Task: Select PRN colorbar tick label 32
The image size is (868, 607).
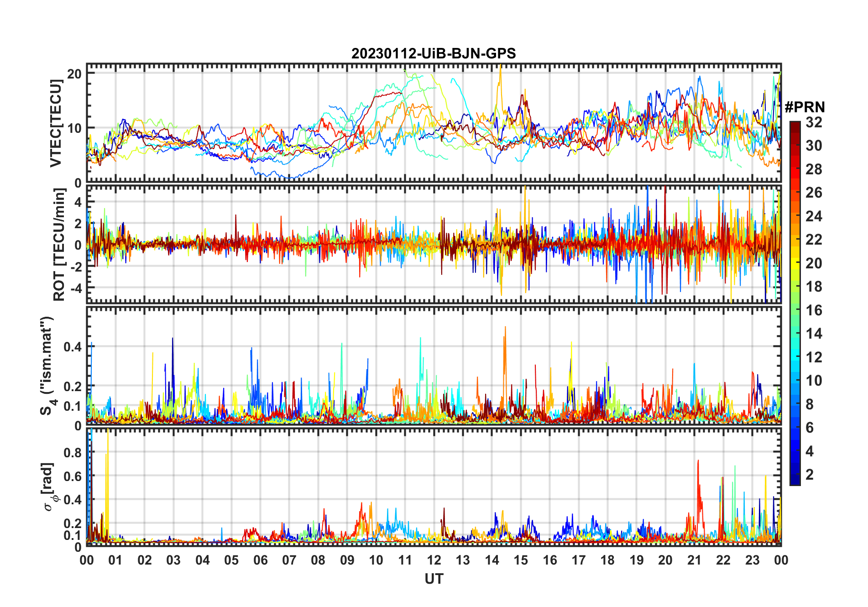Action: tap(814, 122)
